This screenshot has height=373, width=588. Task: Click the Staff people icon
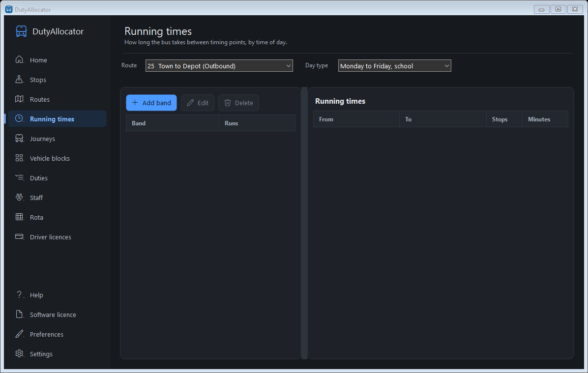(x=20, y=197)
